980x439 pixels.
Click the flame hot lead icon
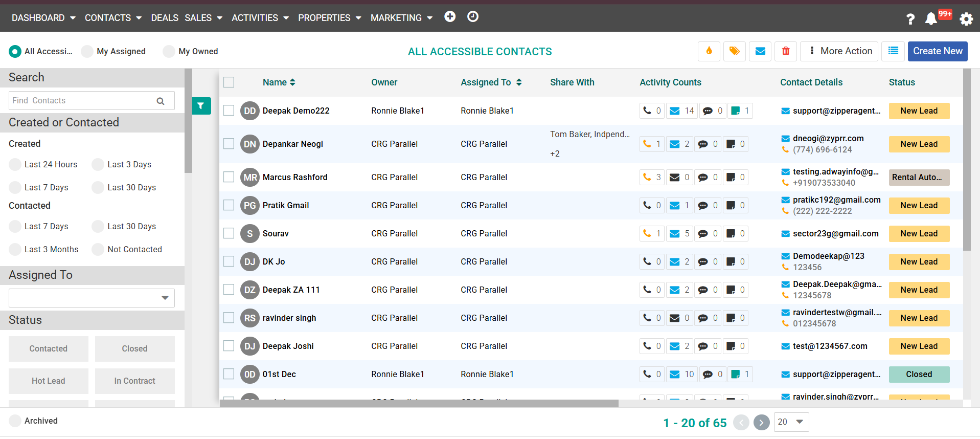pos(709,51)
